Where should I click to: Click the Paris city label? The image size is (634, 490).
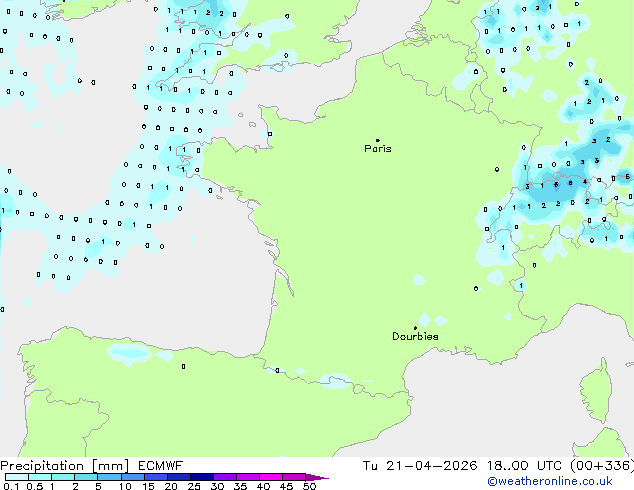pyautogui.click(x=378, y=149)
